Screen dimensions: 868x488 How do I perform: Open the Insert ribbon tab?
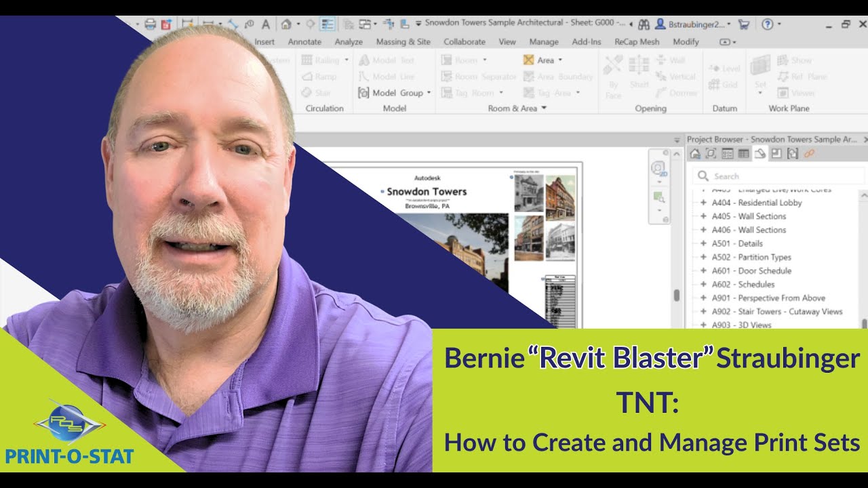264,41
